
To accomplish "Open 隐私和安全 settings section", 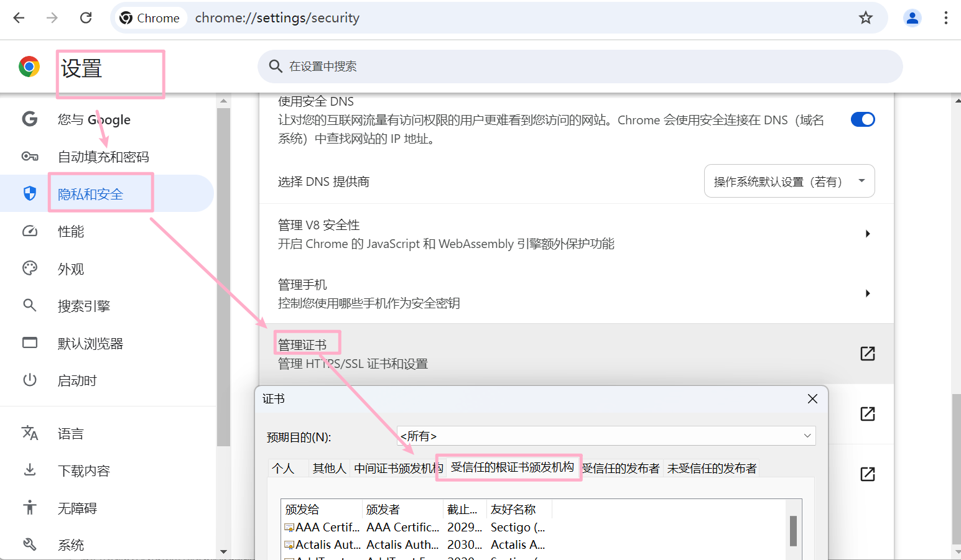I will coord(107,194).
